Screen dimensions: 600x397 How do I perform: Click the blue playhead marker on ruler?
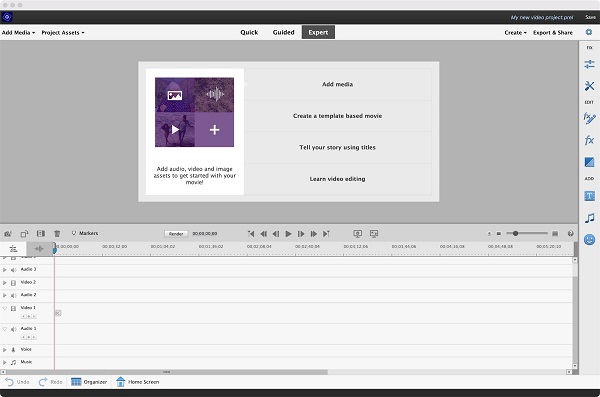coord(55,250)
